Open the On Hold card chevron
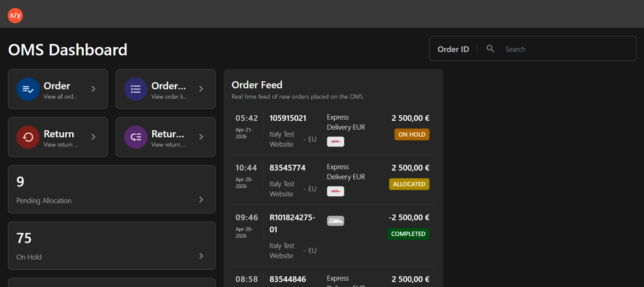Screen dimensions: 644x287 pos(201,256)
